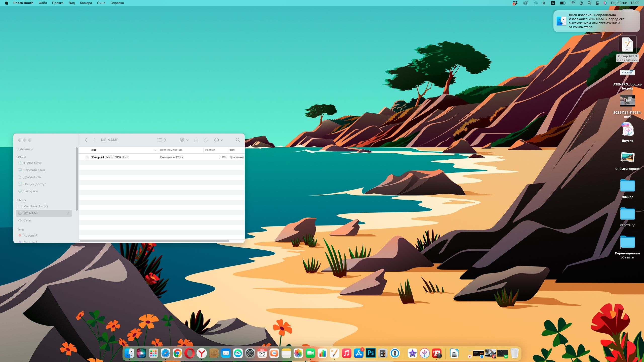Viewport: 644px width, 362px height.
Task: Open the Trash in the Dock
Action: tap(514, 353)
